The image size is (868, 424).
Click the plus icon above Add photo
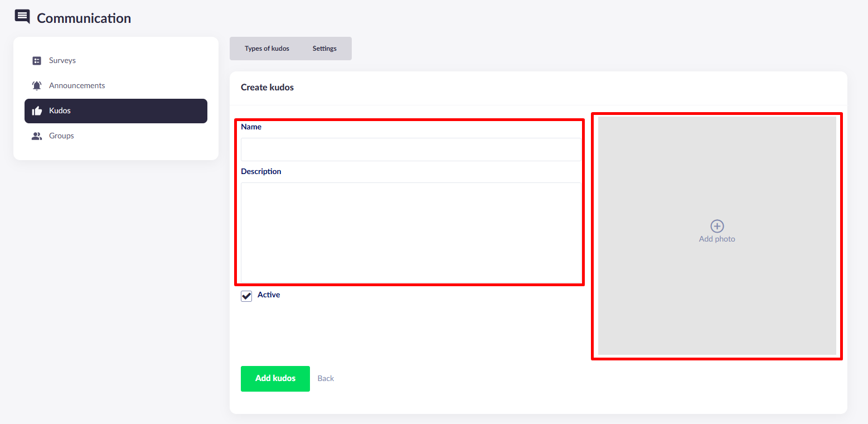[717, 226]
